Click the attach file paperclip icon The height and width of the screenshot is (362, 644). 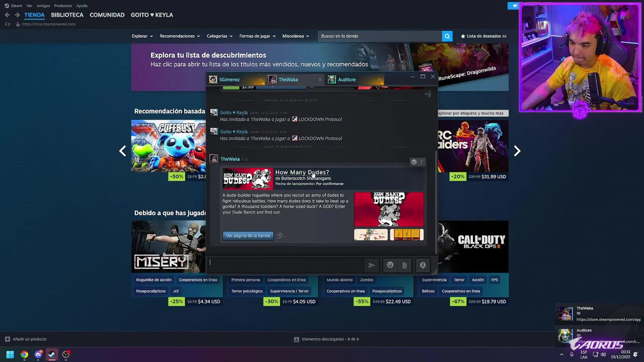click(x=405, y=265)
